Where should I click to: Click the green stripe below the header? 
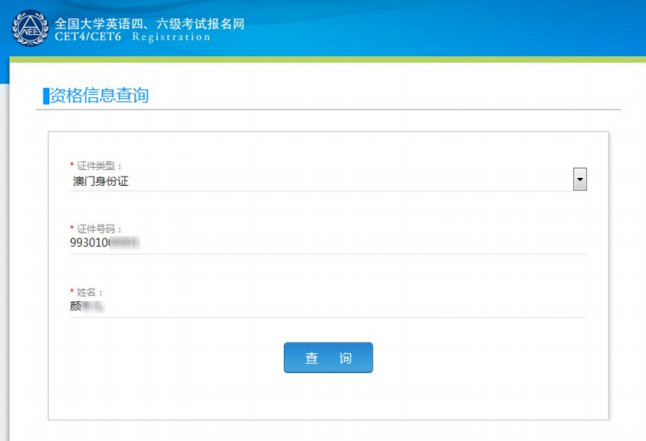(400, 60)
